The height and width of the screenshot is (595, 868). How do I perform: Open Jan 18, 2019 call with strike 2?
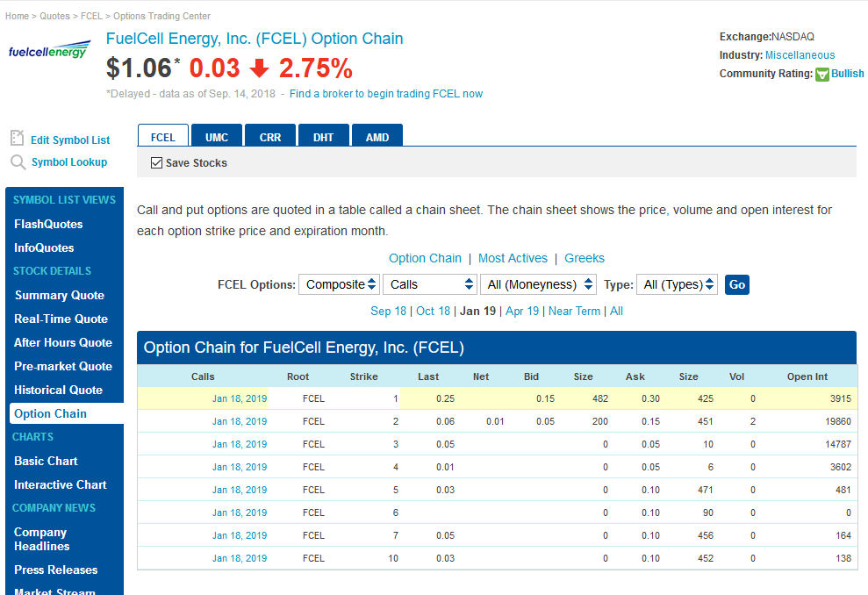239,421
